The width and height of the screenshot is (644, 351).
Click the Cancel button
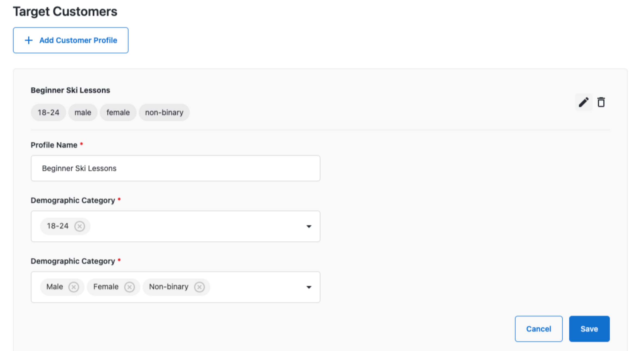point(539,328)
